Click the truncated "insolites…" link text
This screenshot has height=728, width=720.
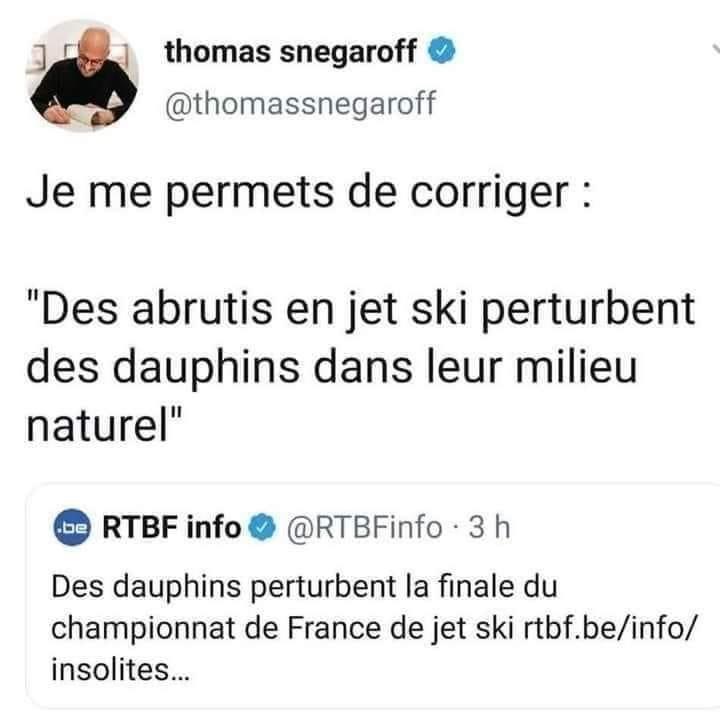pos(120,670)
